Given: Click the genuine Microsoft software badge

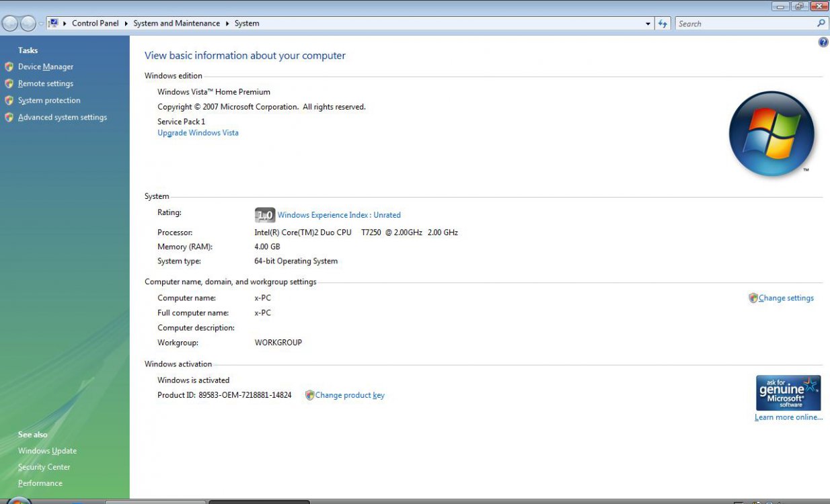Looking at the screenshot, I should [x=788, y=392].
